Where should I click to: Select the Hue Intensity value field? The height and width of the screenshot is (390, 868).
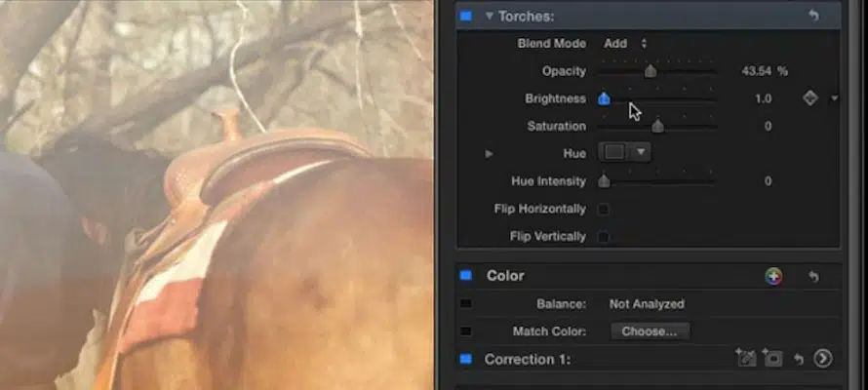tap(768, 181)
